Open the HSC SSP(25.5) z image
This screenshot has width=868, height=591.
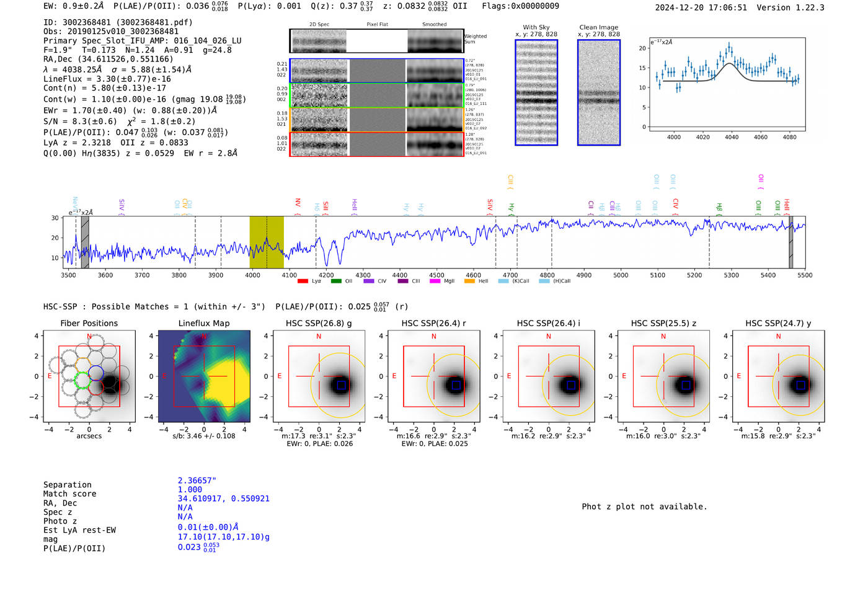pos(663,376)
